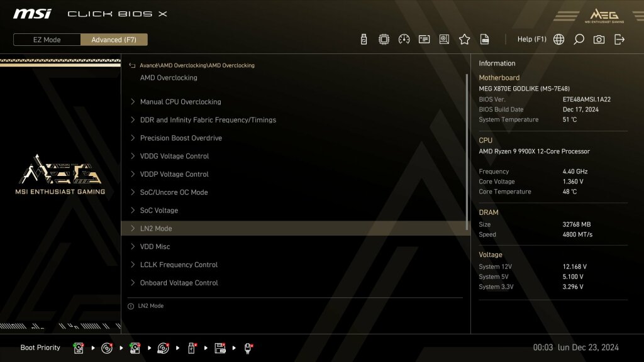Click the breadcrumb path Avancé\AMD Overclocking
This screenshot has width=644, height=362.
click(197, 65)
